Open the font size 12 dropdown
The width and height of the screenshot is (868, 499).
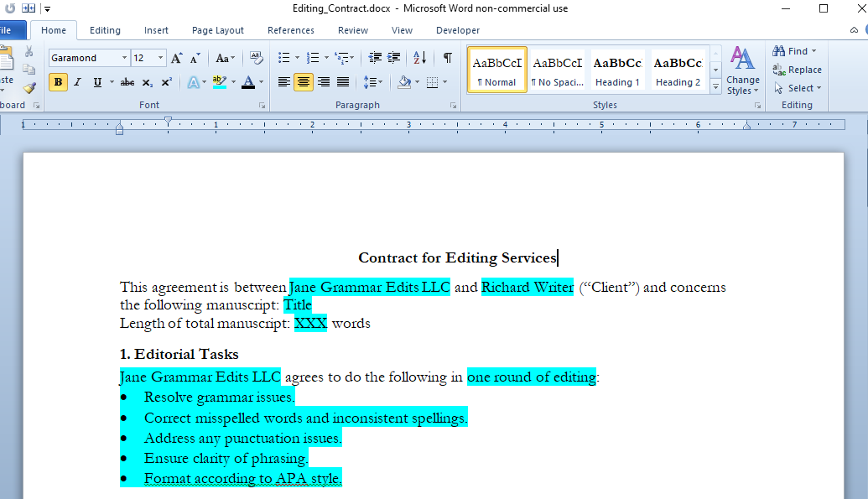point(160,58)
